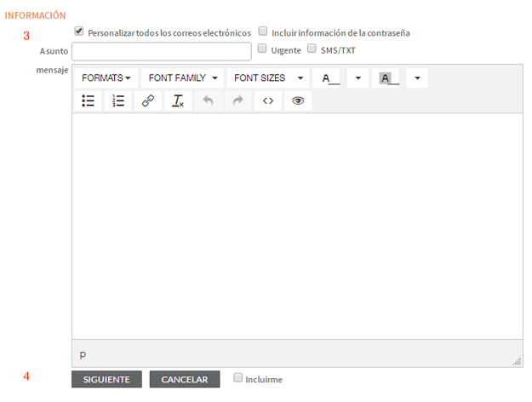Insert a numbered list in the message
The width and height of the screenshot is (532, 402).
coord(117,100)
